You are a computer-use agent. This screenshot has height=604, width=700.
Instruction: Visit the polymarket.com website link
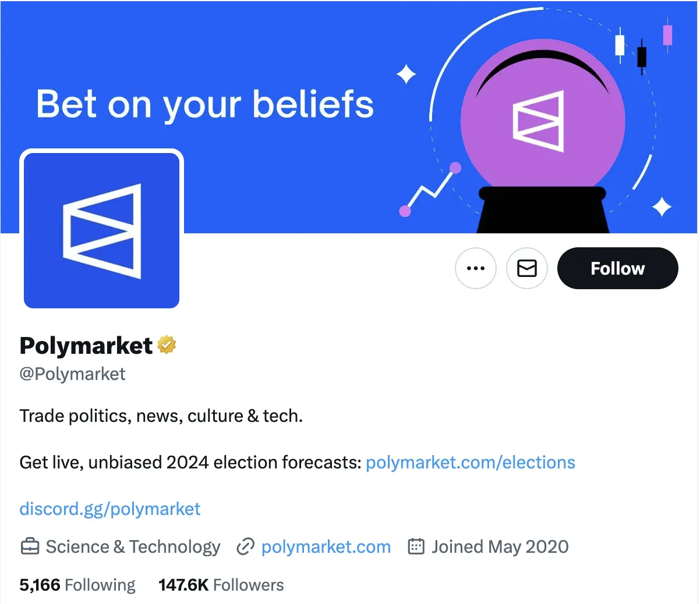point(326,546)
